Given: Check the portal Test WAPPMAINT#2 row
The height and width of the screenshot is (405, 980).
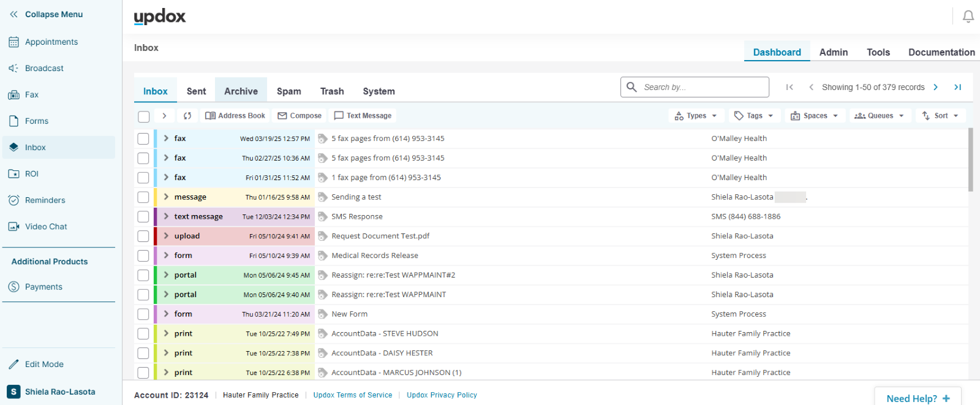Looking at the screenshot, I should point(143,275).
